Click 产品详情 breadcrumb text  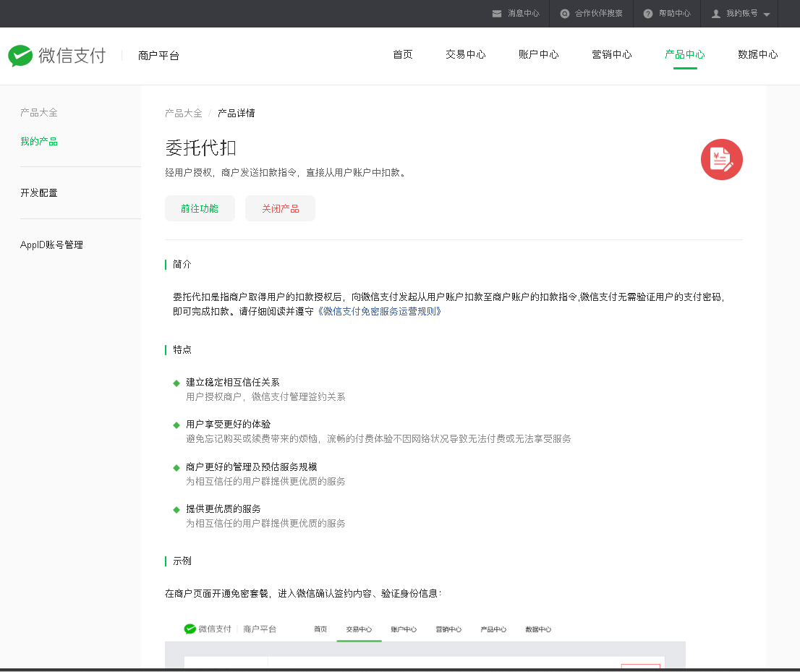[237, 114]
